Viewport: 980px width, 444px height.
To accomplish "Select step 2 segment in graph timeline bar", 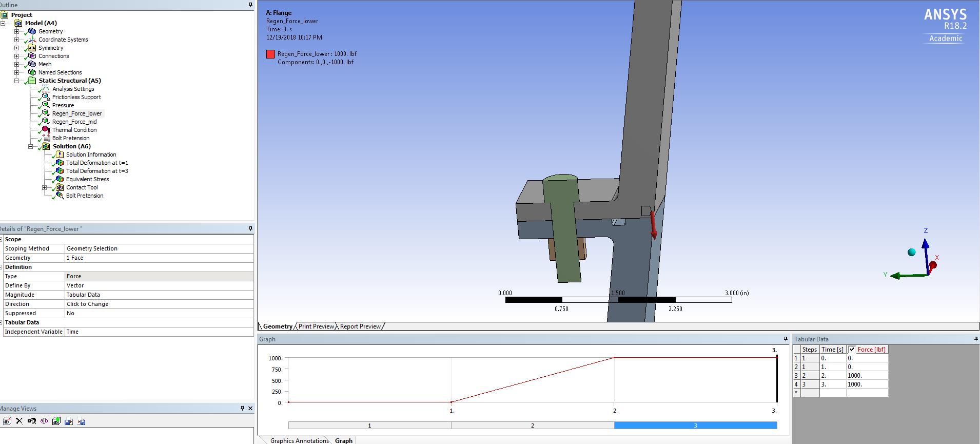I will [x=532, y=425].
